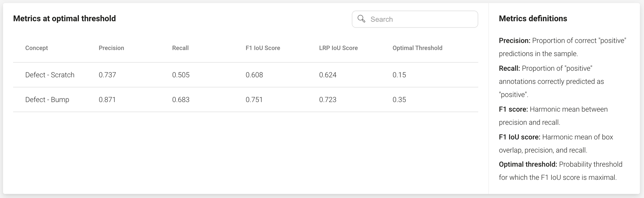Select the Defect - Scratch row
Viewport: 644px width, 198px height.
[x=50, y=75]
